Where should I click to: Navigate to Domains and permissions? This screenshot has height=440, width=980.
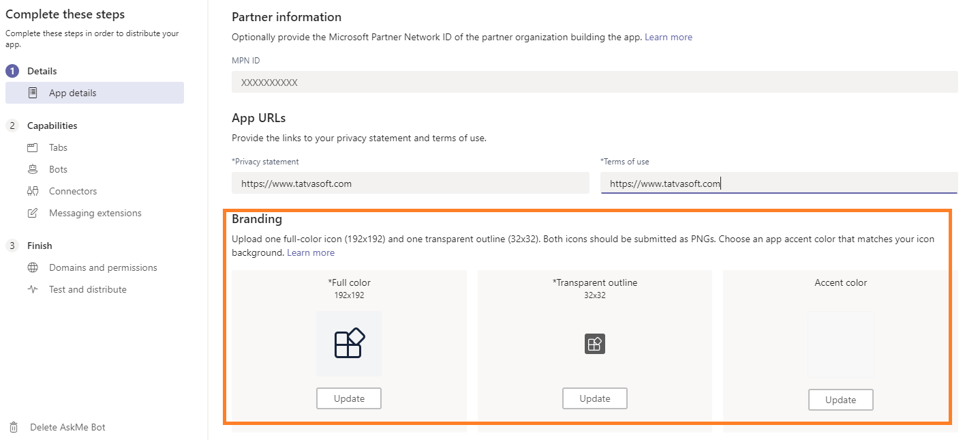point(103,267)
